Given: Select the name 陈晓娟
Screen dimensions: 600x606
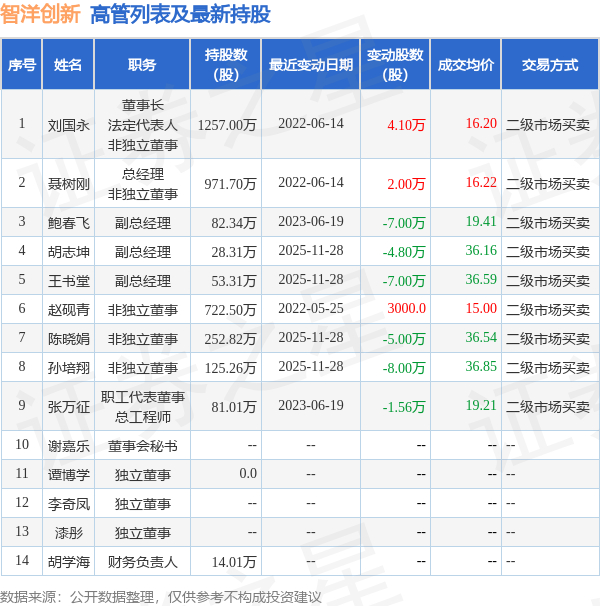Looking at the screenshot, I should [68, 339].
